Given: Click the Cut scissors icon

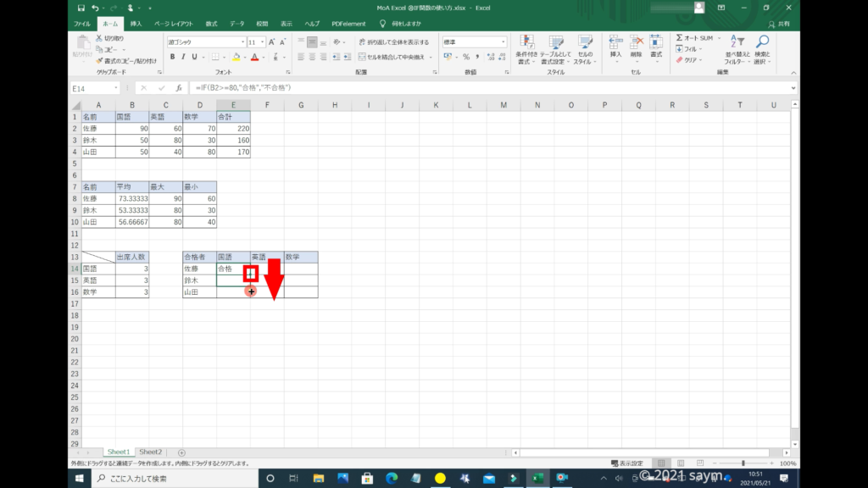Looking at the screenshot, I should [x=100, y=39].
